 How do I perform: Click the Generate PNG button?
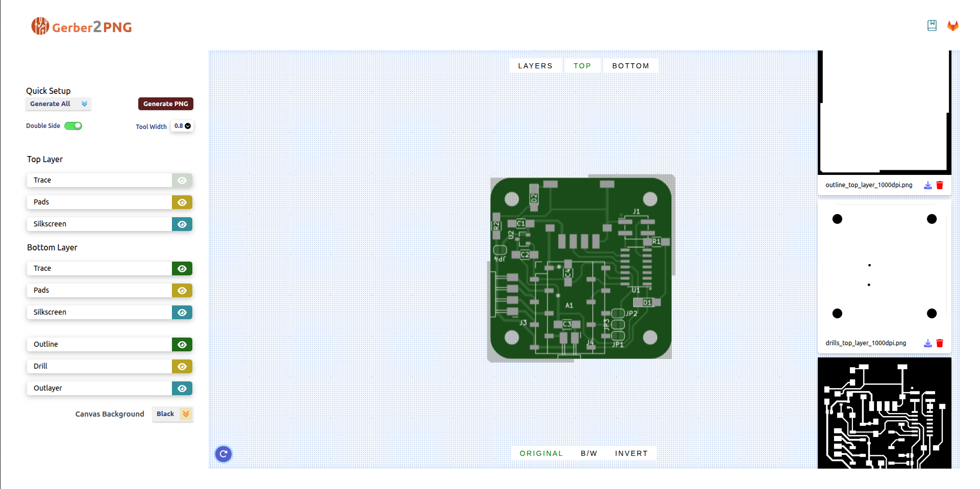[165, 104]
